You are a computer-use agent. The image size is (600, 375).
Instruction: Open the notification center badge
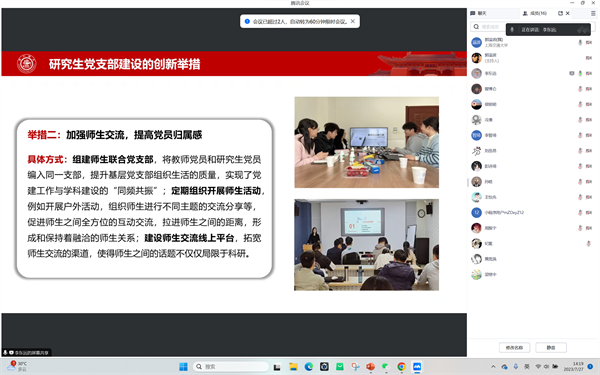590,367
